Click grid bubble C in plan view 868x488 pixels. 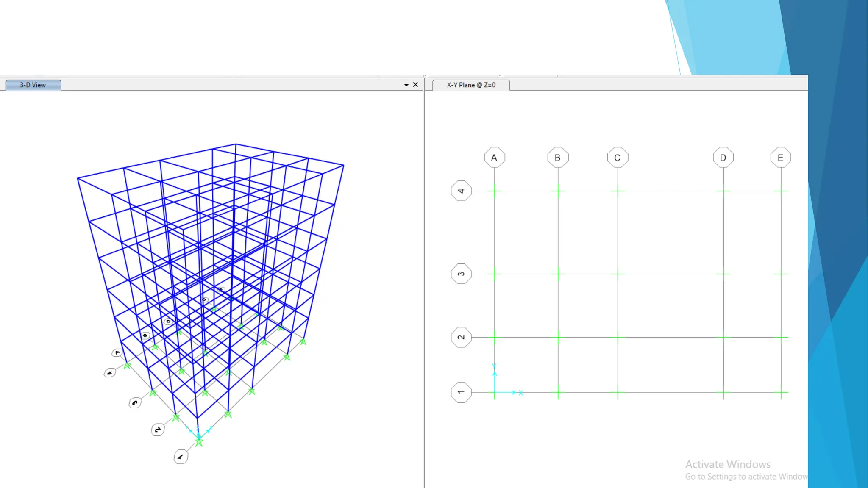click(x=618, y=158)
